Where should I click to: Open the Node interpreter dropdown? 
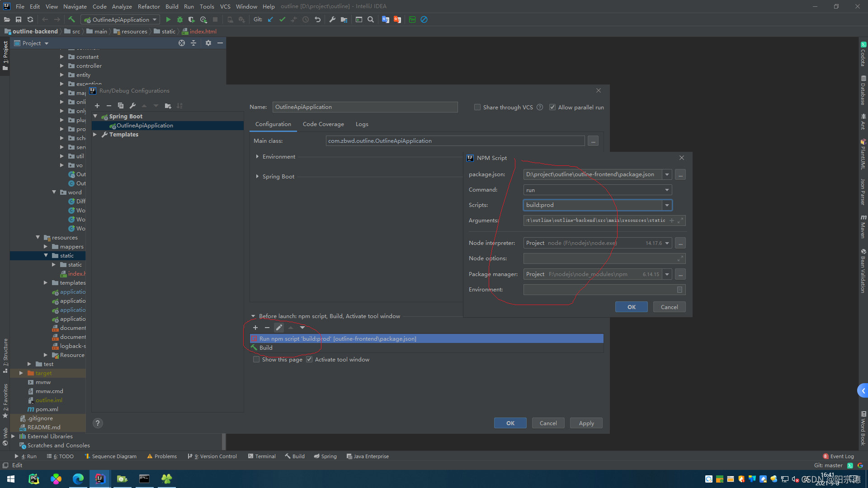tap(667, 243)
